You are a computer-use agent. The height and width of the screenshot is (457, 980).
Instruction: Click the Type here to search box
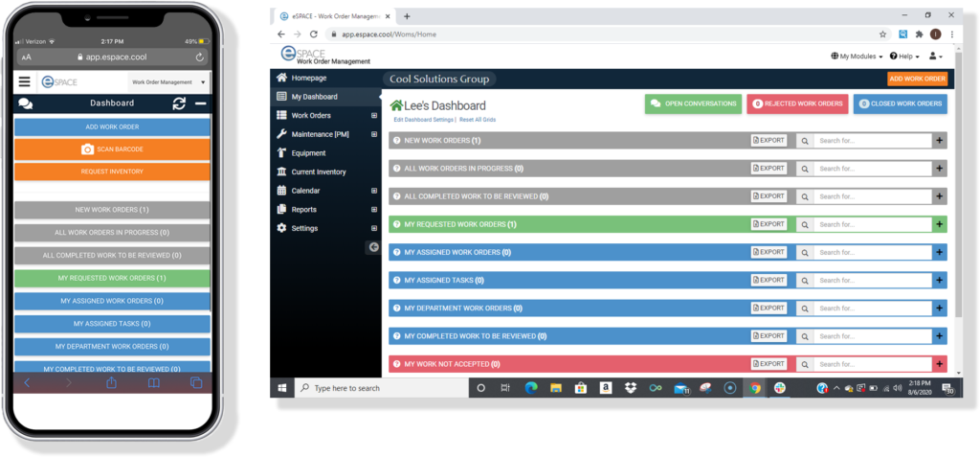point(381,388)
